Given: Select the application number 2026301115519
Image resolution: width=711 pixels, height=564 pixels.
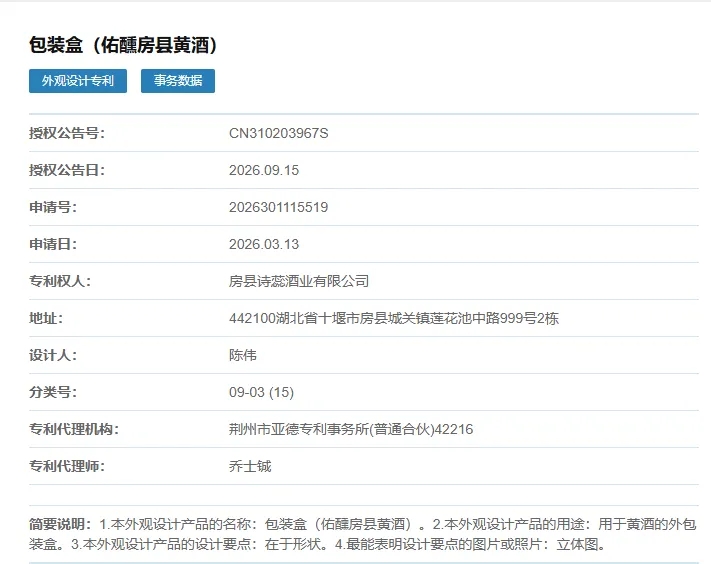Looking at the screenshot, I should click(x=278, y=207).
